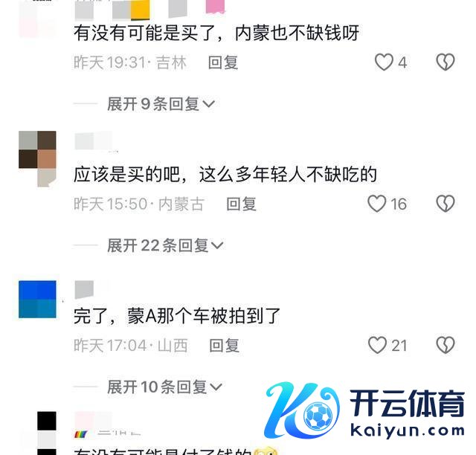Expand 22 replies under the 15:50 comment
Image resolution: width=476 pixels, height=455 pixels.
click(165, 245)
